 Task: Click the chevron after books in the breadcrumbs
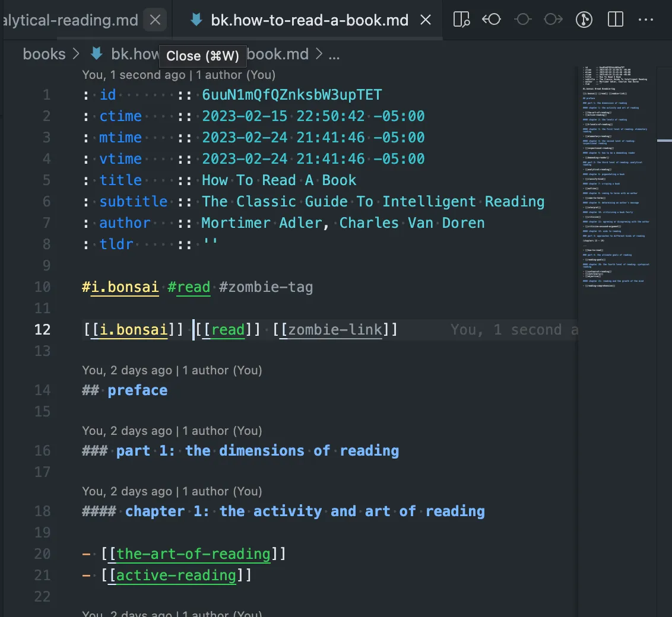point(76,54)
